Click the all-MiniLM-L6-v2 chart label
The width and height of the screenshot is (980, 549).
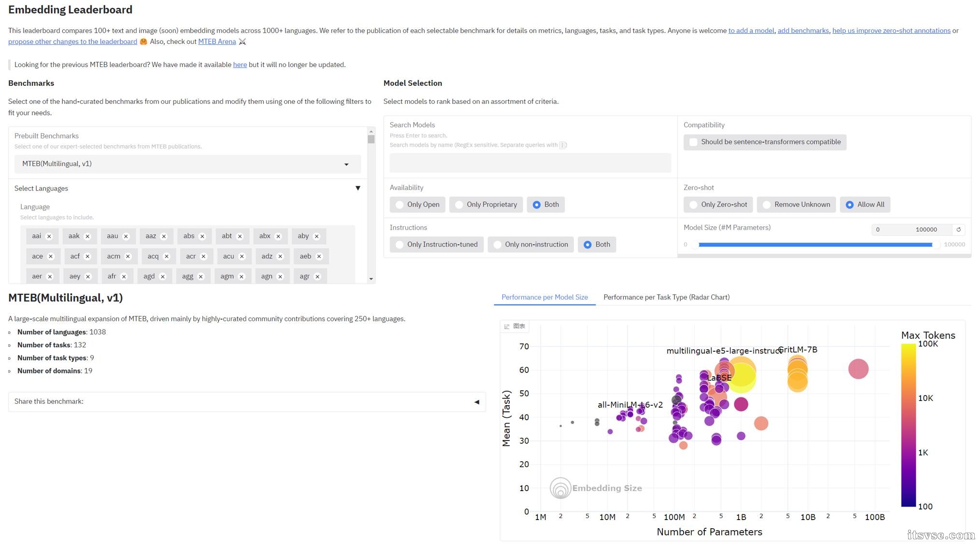click(x=630, y=405)
